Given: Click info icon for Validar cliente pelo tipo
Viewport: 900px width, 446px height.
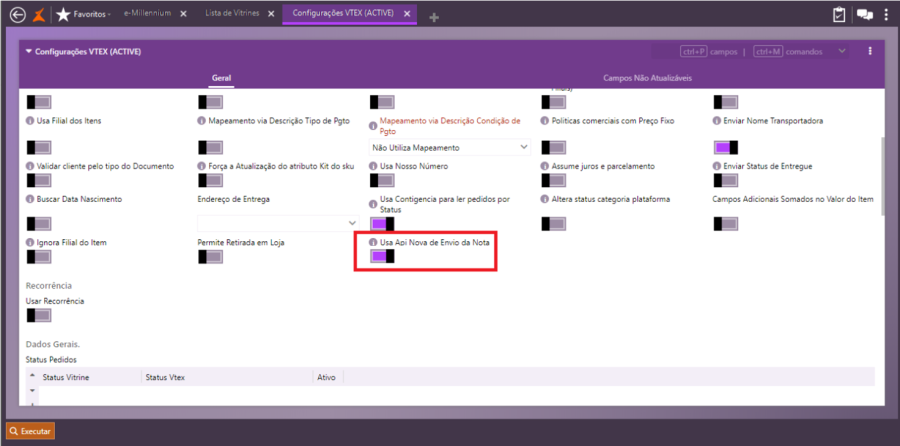Looking at the screenshot, I should pyautogui.click(x=30, y=166).
